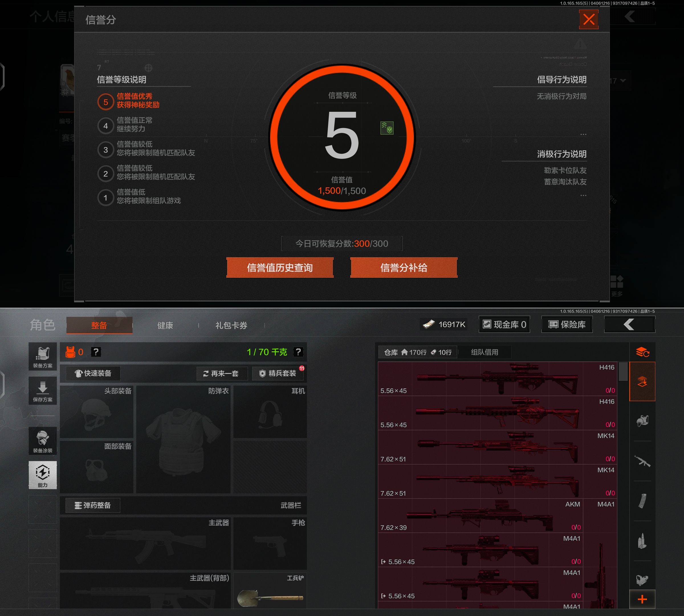The width and height of the screenshot is (684, 616).
Task: Click the 信誉分补给 button
Action: 404,268
